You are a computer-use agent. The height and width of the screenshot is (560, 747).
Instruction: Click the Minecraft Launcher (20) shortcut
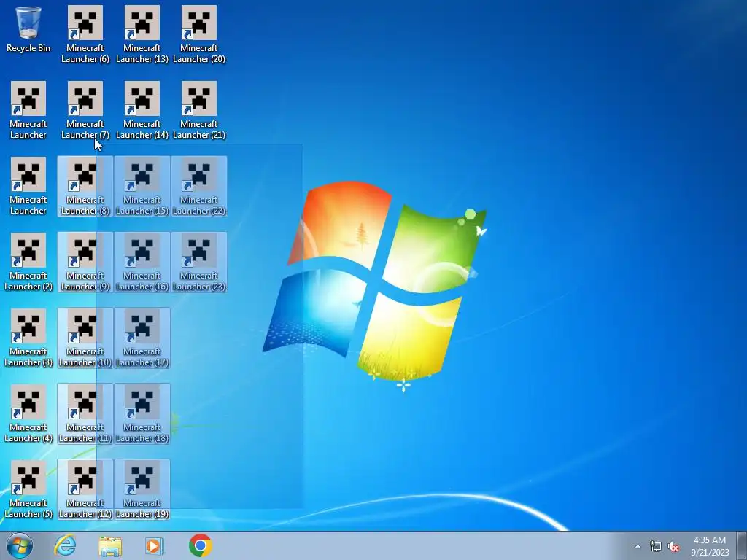coord(199,35)
